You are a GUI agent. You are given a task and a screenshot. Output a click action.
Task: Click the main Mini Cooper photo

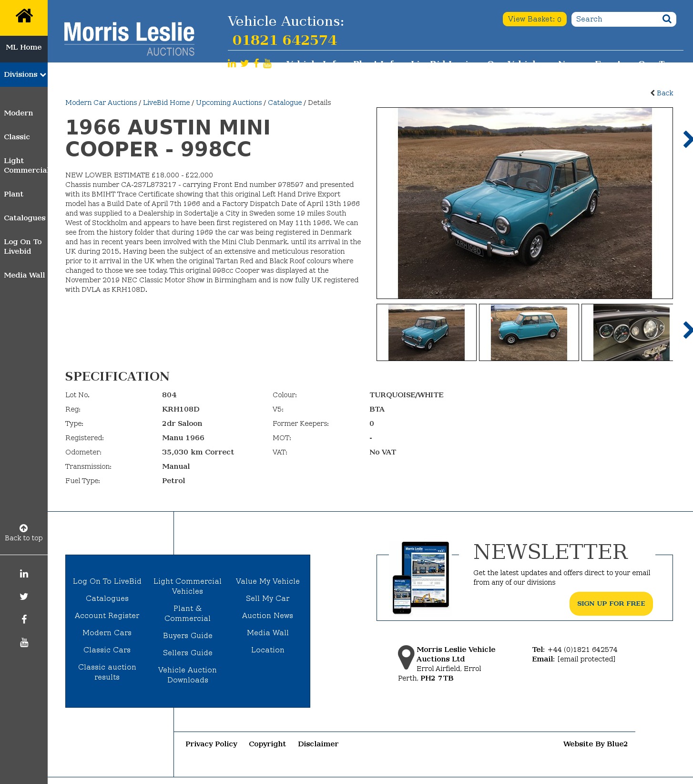coord(525,203)
